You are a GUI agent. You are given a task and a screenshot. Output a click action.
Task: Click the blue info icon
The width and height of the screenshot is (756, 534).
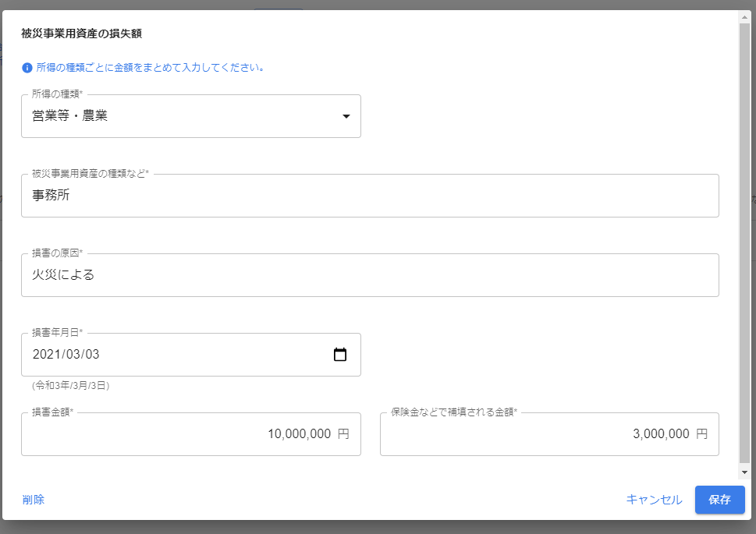[x=27, y=68]
